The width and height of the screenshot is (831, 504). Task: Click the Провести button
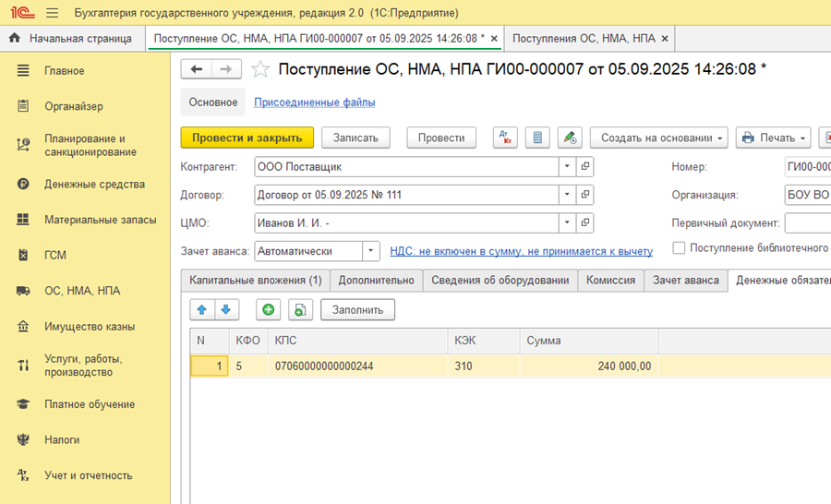(441, 138)
